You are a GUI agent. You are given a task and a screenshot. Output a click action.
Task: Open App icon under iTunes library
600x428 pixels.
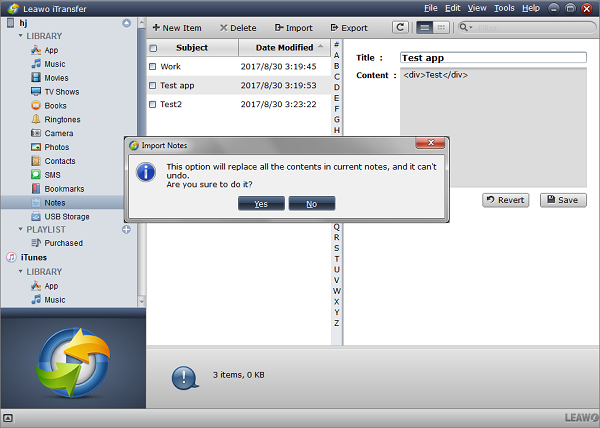[x=36, y=286]
